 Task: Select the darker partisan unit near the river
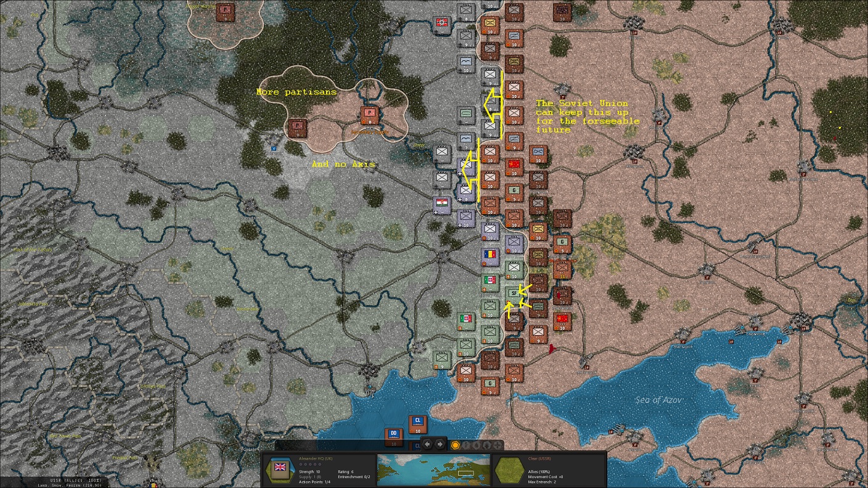pyautogui.click(x=298, y=128)
